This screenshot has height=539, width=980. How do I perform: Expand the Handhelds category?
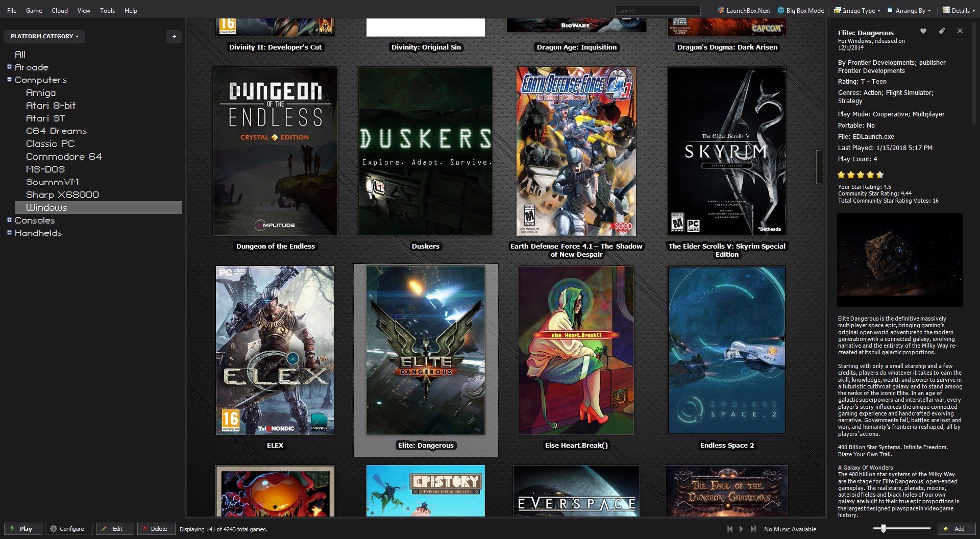pyautogui.click(x=9, y=233)
